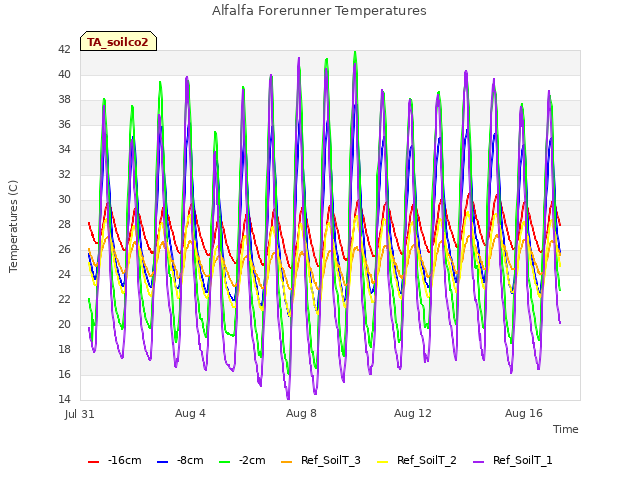Image resolution: width=640 pixels, height=480 pixels.
Task: Click the 18 y-axis tick label
Action: click(x=64, y=349)
